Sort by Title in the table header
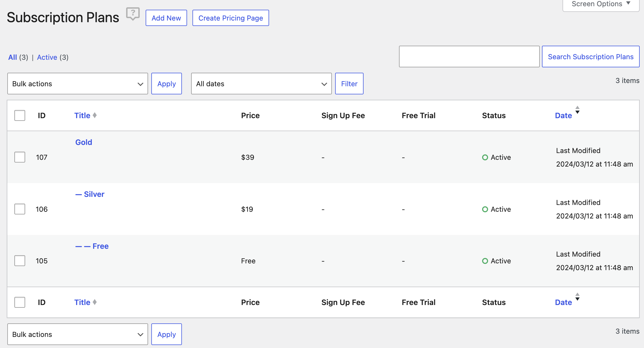Image resolution: width=644 pixels, height=348 pixels. coord(82,115)
